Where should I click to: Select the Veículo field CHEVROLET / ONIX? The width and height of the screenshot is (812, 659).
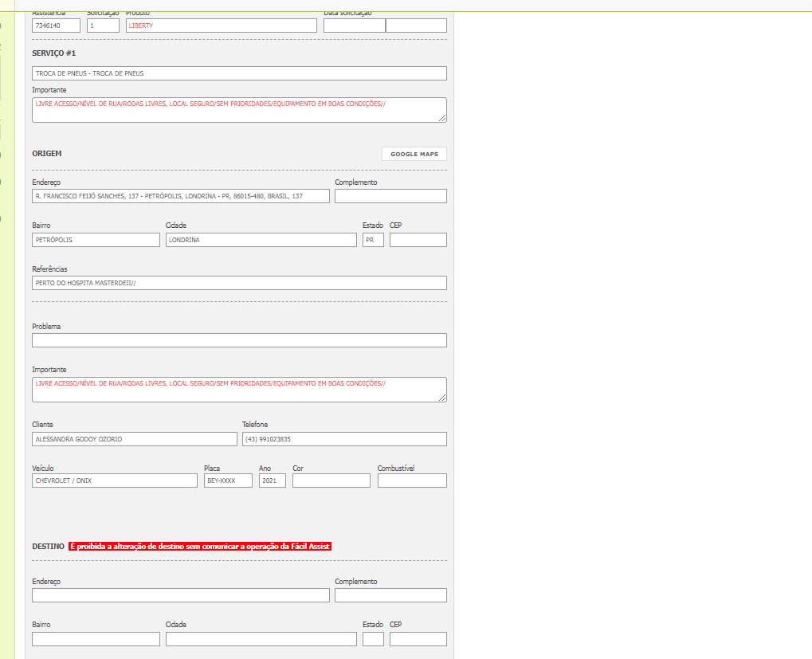[x=115, y=481]
